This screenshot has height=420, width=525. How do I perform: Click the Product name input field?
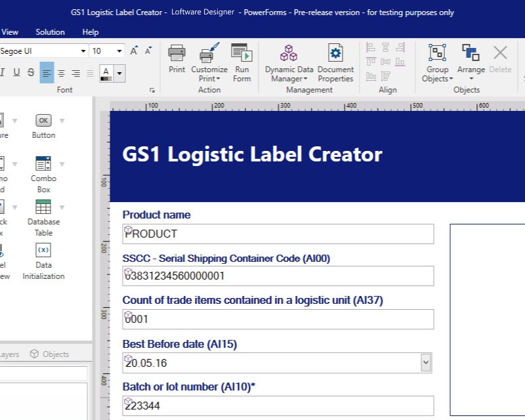point(278,234)
